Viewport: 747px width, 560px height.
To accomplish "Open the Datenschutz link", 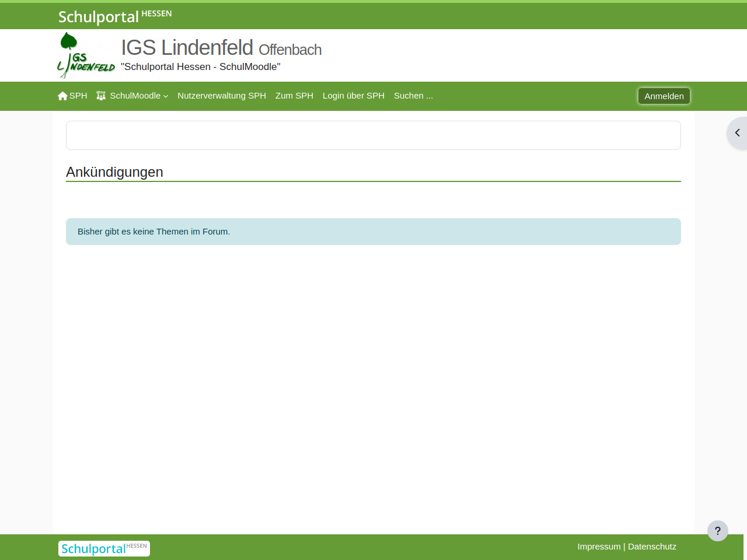I will (652, 547).
